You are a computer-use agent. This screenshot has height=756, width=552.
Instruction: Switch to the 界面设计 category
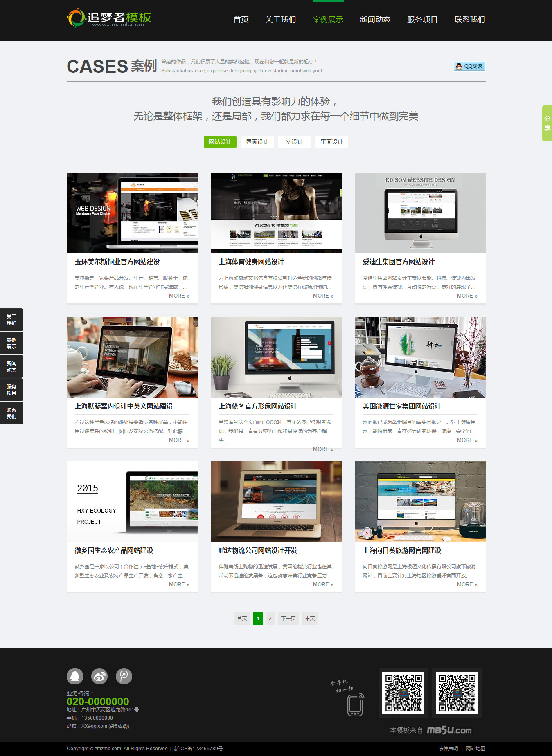tap(257, 142)
